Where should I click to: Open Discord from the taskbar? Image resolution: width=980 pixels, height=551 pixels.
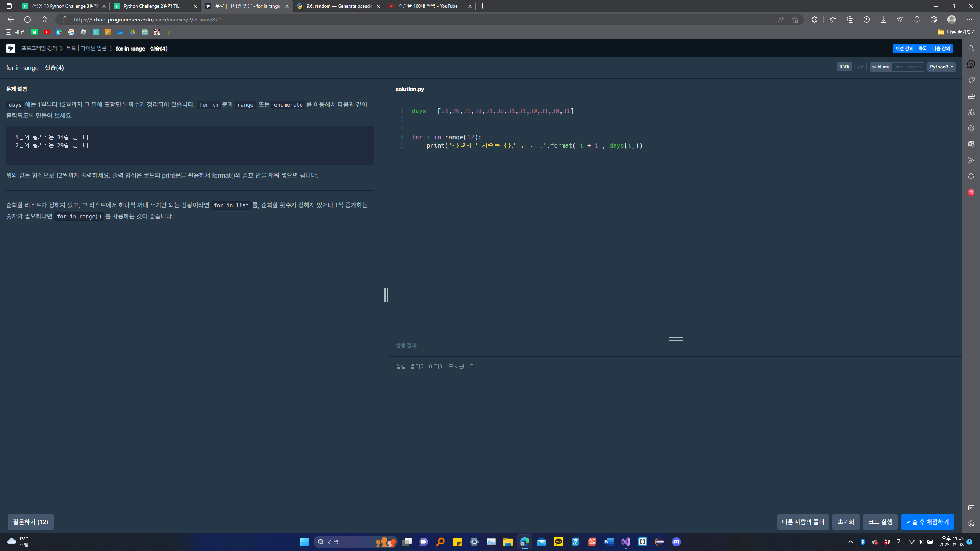click(676, 541)
